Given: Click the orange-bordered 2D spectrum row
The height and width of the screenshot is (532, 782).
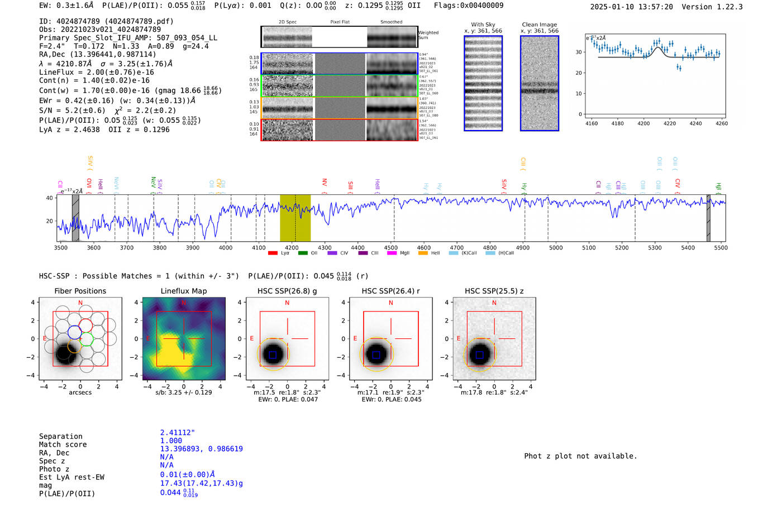Looking at the screenshot, I should [x=339, y=108].
